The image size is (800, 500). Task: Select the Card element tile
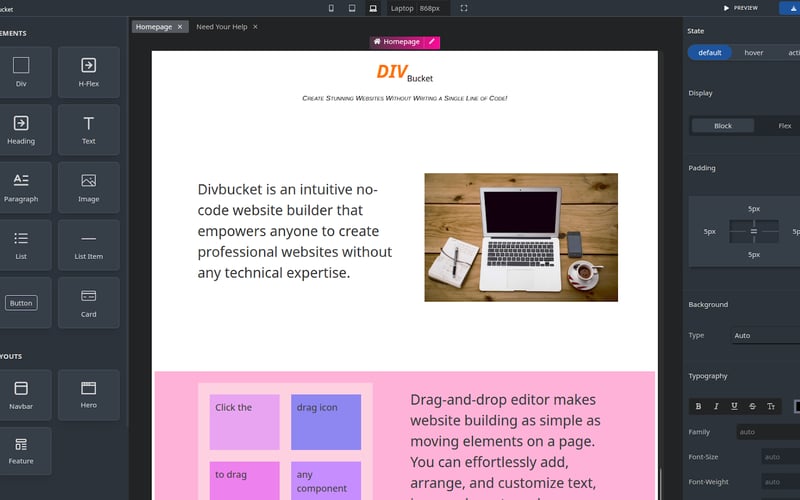[89, 303]
